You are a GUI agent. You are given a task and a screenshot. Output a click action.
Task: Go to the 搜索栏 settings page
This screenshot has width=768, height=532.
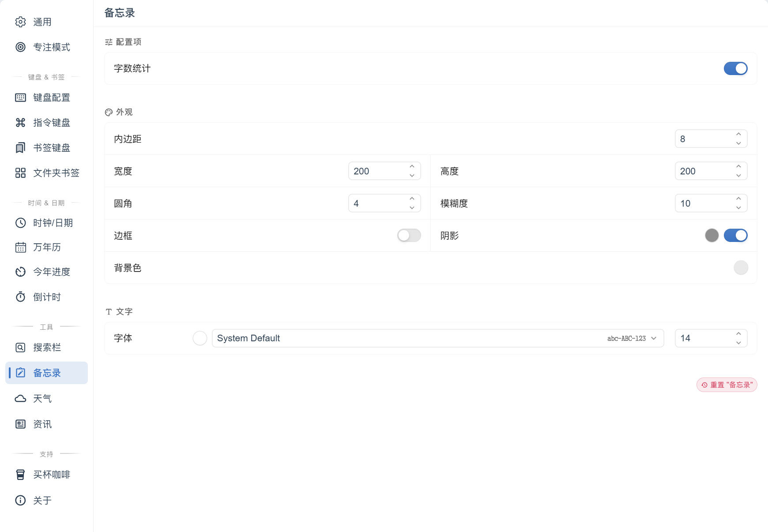pyautogui.click(x=46, y=347)
